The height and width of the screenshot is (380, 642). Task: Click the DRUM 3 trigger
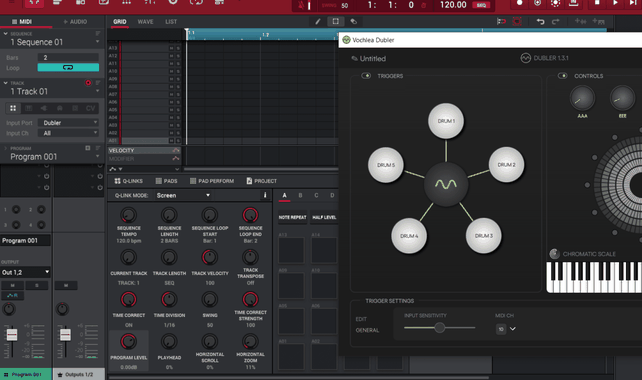[x=483, y=236]
